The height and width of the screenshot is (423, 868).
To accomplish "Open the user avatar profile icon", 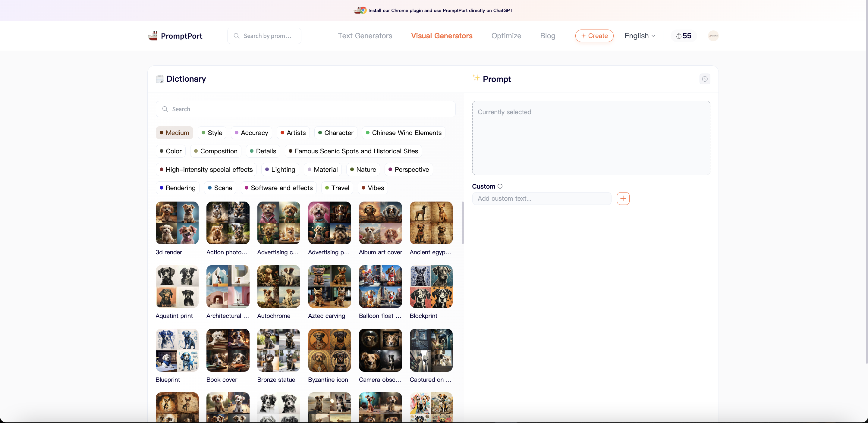I will (713, 36).
